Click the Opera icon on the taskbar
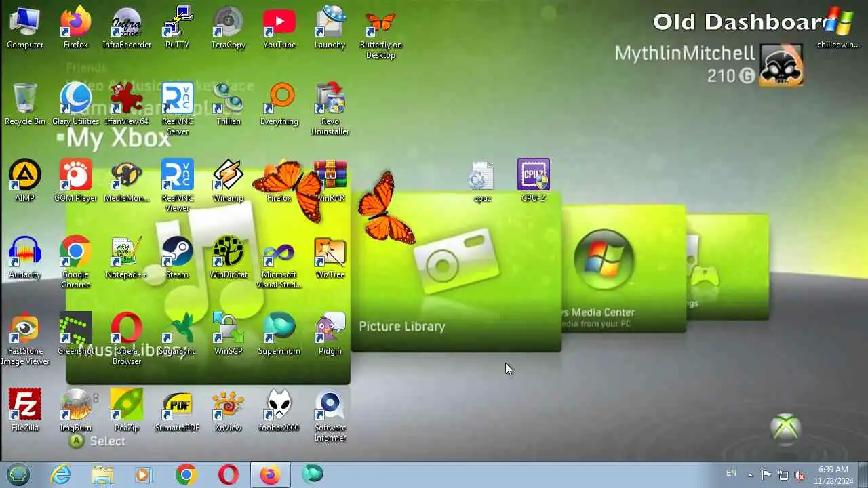Image resolution: width=868 pixels, height=488 pixels. click(228, 474)
